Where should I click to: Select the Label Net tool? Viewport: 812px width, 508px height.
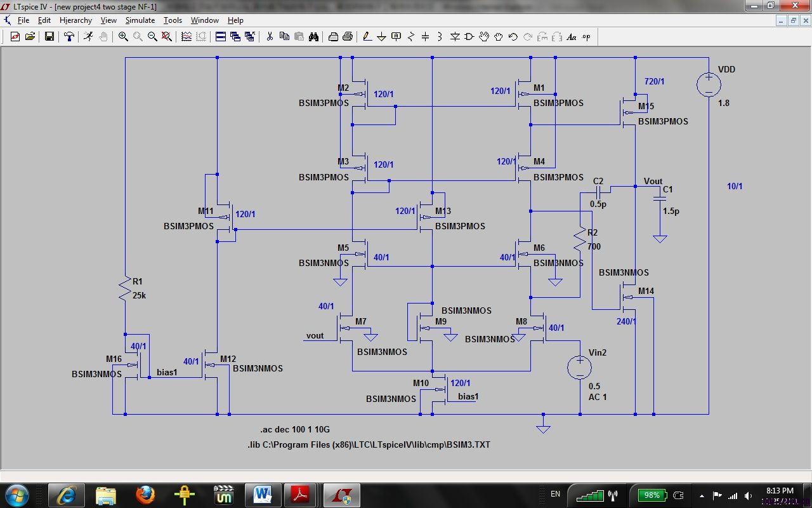tap(396, 37)
